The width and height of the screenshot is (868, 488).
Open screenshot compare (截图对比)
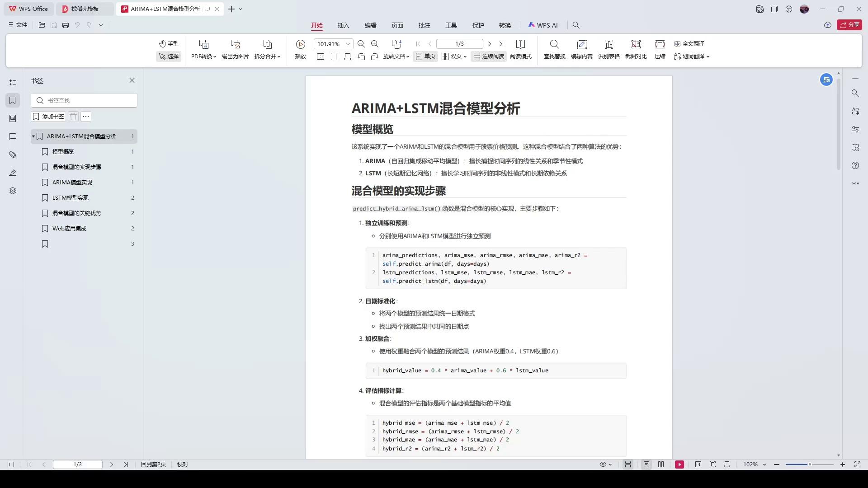(636, 50)
